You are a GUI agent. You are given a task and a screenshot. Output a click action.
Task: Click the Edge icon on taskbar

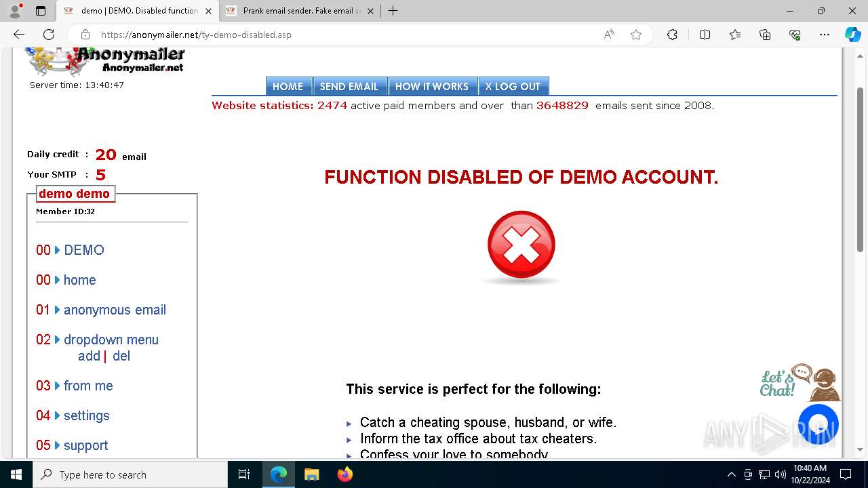coord(279,474)
